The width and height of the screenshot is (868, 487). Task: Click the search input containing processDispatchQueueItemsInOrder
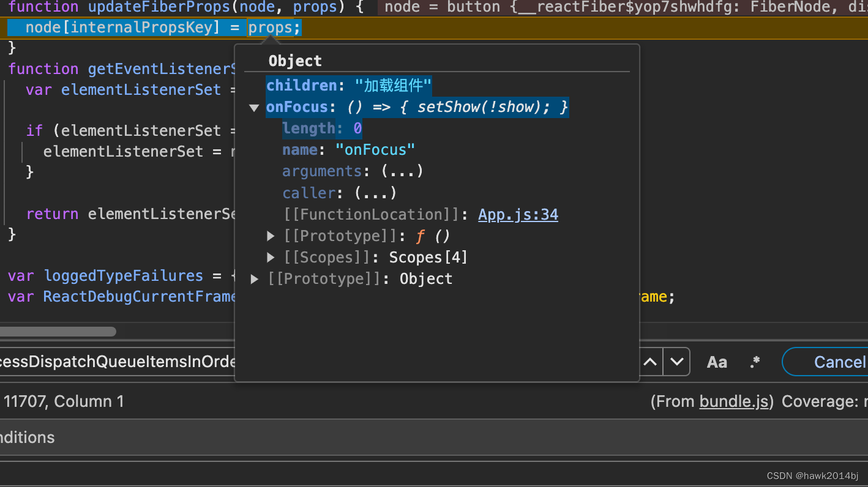(118, 362)
